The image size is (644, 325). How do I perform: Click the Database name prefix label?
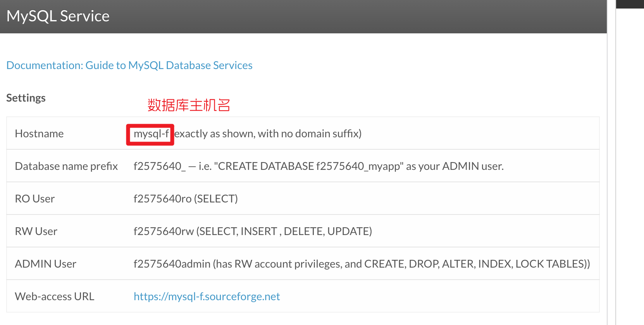(66, 166)
